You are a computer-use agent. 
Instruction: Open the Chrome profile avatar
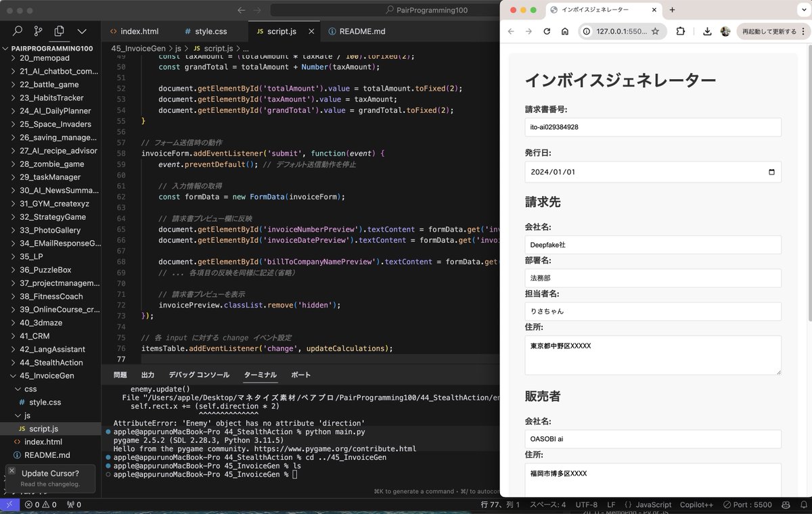pos(725,31)
